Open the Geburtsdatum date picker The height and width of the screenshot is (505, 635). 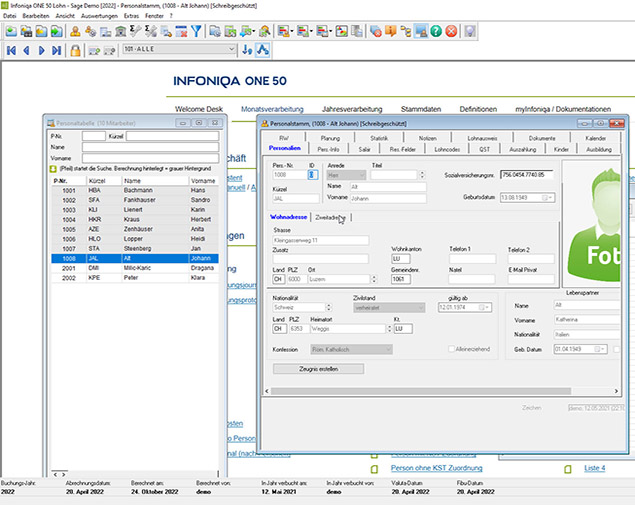coord(548,198)
